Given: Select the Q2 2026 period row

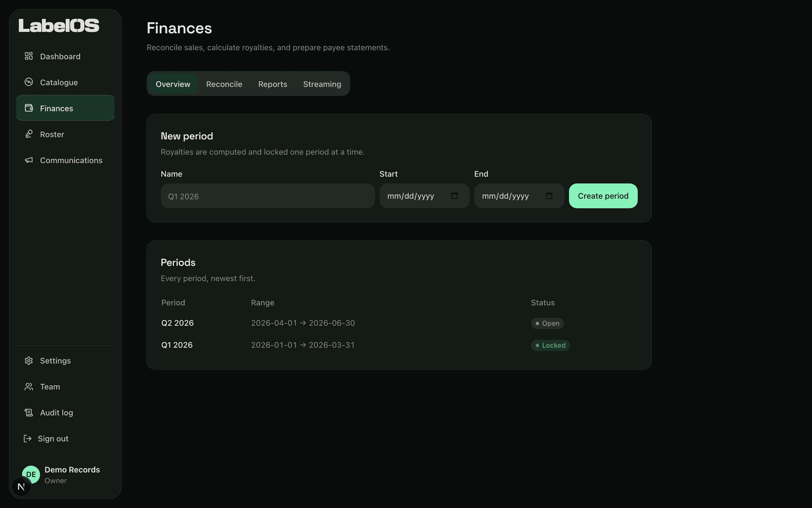Looking at the screenshot, I should [x=399, y=323].
